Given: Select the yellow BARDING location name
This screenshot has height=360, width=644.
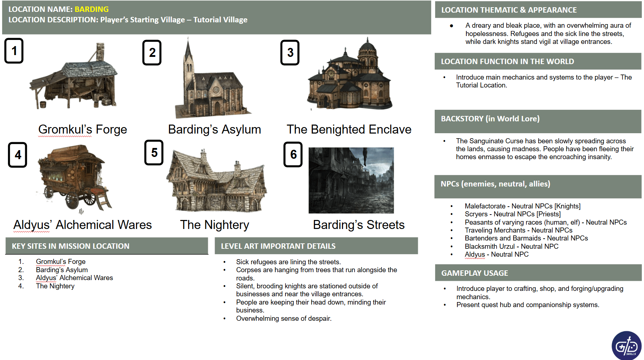Looking at the screenshot, I should (91, 9).
